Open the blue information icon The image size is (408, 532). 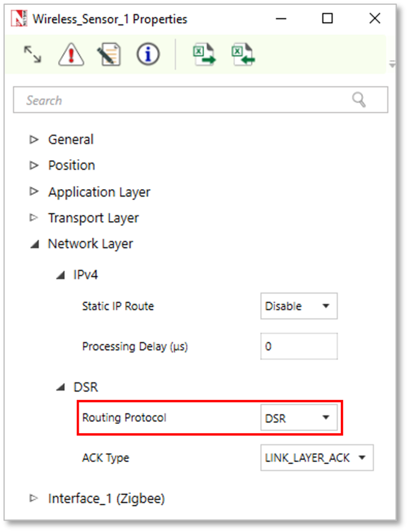click(148, 55)
